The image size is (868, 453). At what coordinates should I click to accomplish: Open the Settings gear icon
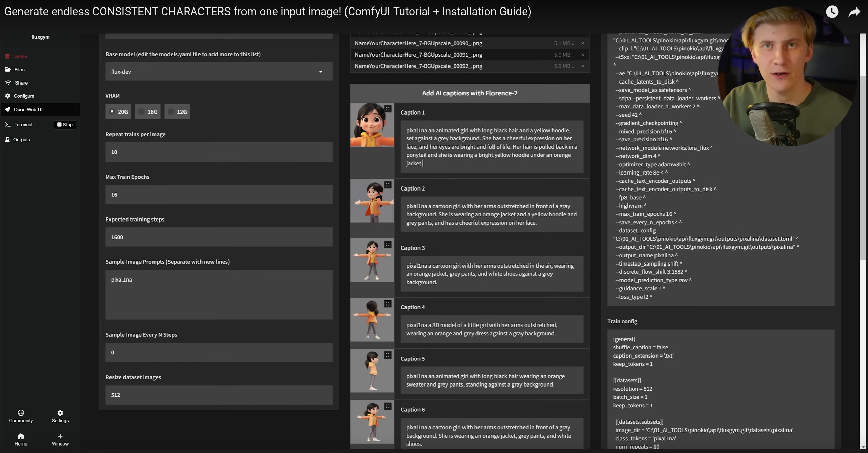coord(60,413)
